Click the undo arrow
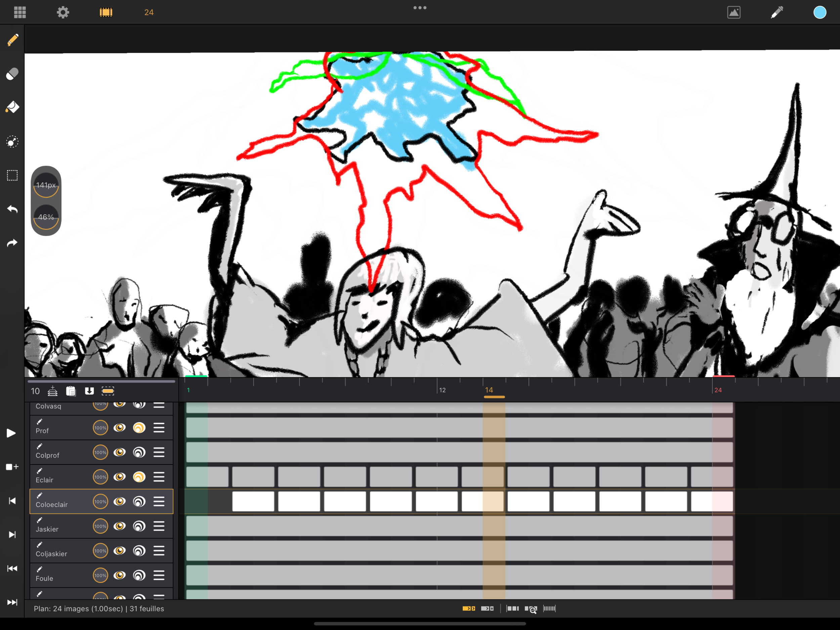 (x=12, y=209)
